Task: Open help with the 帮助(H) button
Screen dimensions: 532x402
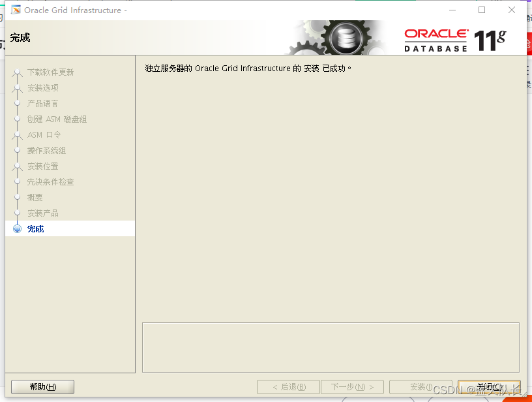Action: pos(43,387)
